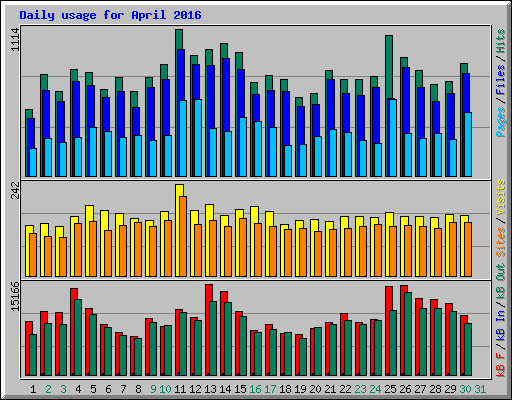Click day 10 on the date axis
The image size is (512, 400).
click(165, 389)
